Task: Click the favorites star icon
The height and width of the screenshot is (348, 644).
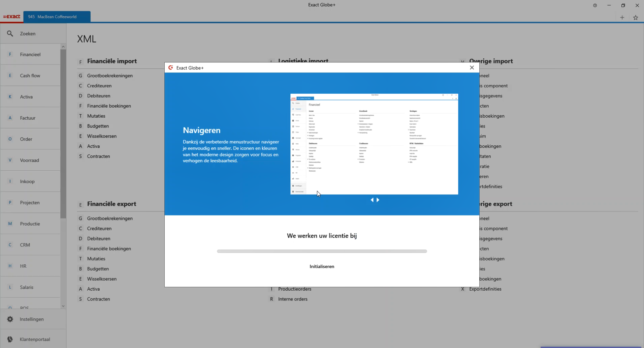Action: (636, 18)
